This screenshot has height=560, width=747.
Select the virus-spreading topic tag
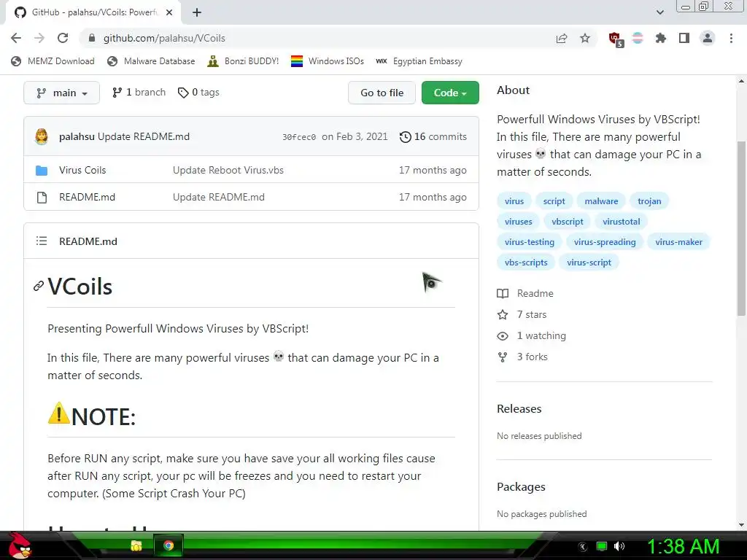coord(605,242)
